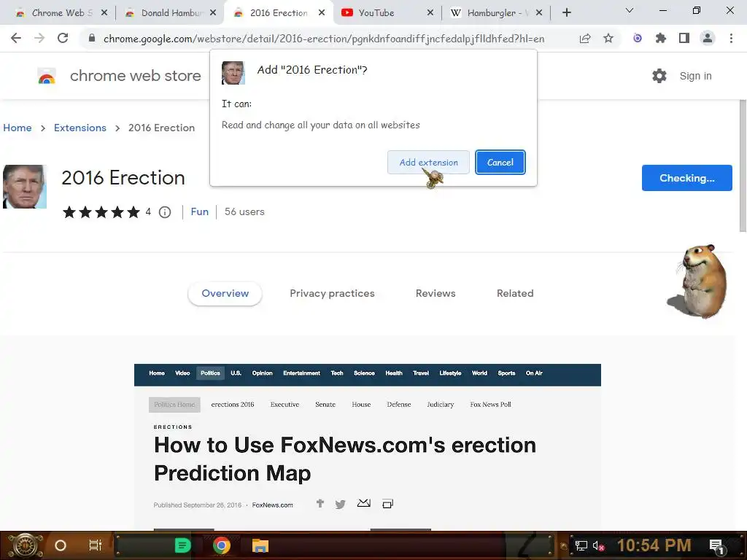Open Sign in link
Viewport: 747px width, 560px height.
click(695, 76)
